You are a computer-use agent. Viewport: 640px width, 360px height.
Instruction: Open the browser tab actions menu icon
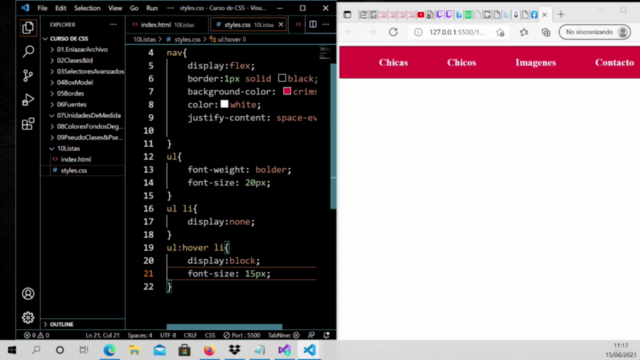(x=347, y=15)
